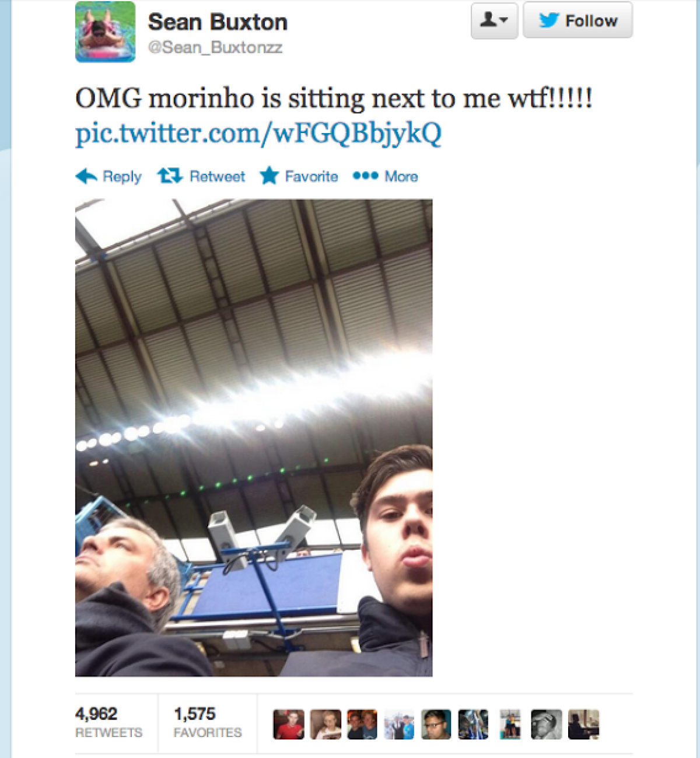Click the Retweet arrows icon
Screen dimensions: 700x758
[x=170, y=176]
